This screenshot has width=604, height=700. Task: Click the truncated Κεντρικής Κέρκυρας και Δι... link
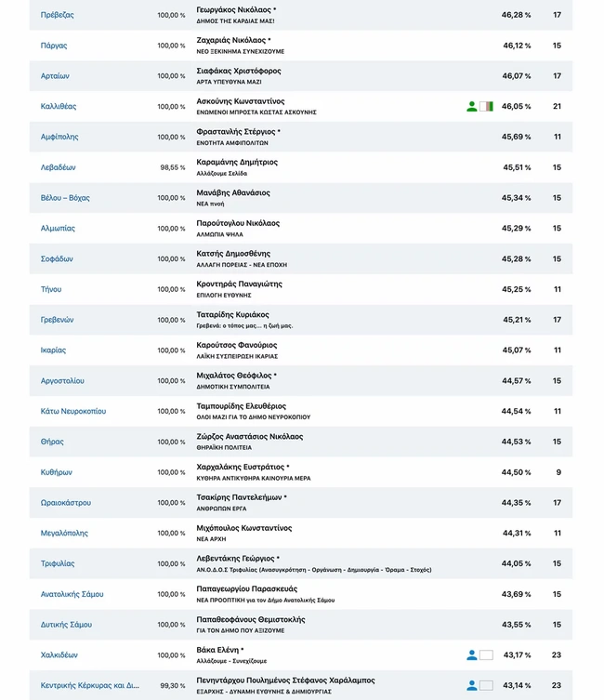(x=90, y=685)
